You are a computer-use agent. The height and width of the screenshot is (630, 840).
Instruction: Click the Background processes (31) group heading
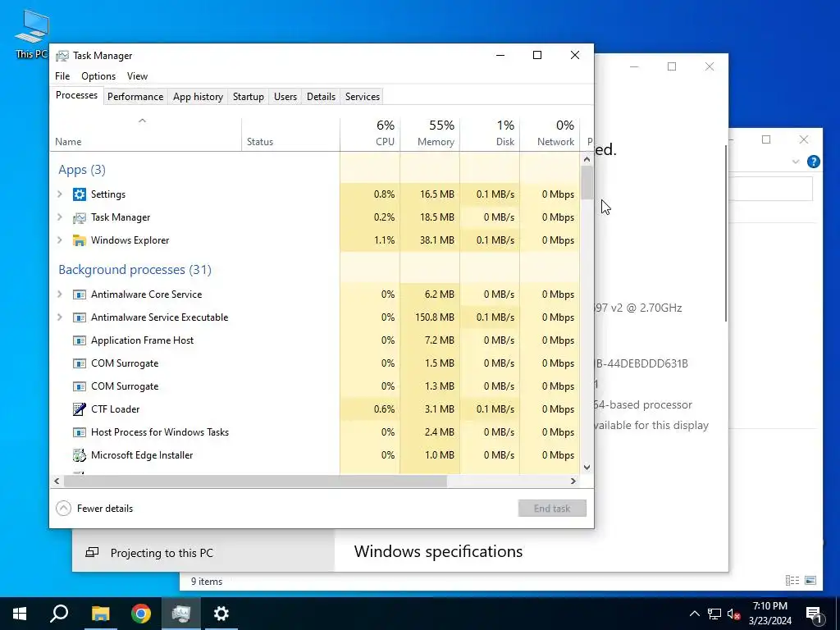click(135, 269)
